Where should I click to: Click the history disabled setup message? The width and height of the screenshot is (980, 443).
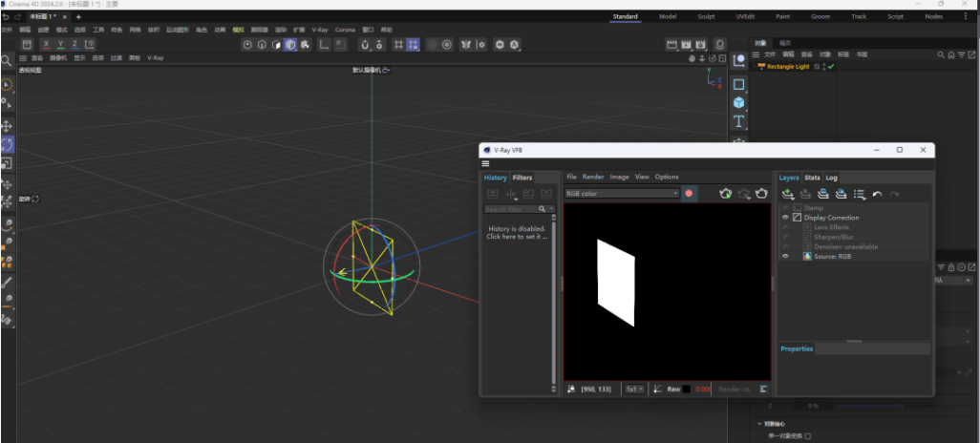click(x=517, y=233)
